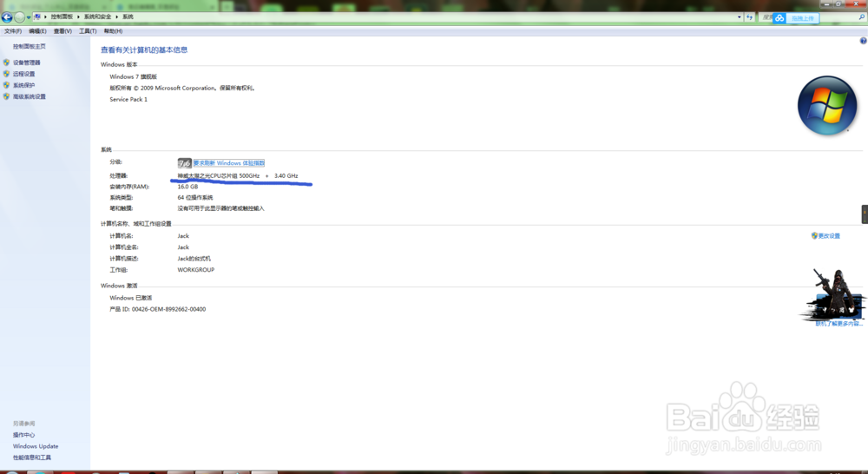The image size is (868, 474).
Task: Select the Jack的台式机 computer description
Action: click(x=194, y=259)
